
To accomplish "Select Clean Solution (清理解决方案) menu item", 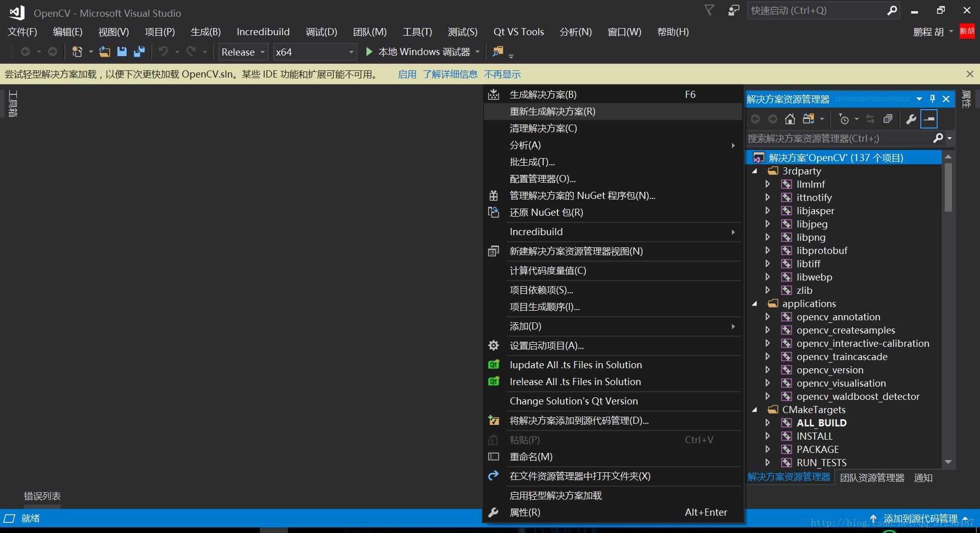I will [612, 128].
